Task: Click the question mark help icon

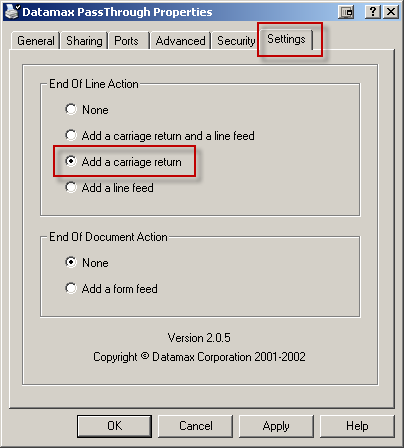Action: (372, 12)
